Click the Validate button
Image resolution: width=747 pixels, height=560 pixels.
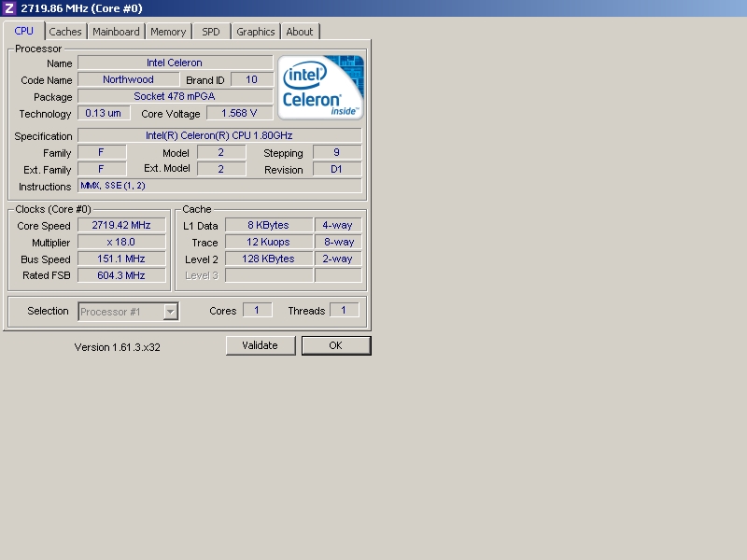pos(261,345)
